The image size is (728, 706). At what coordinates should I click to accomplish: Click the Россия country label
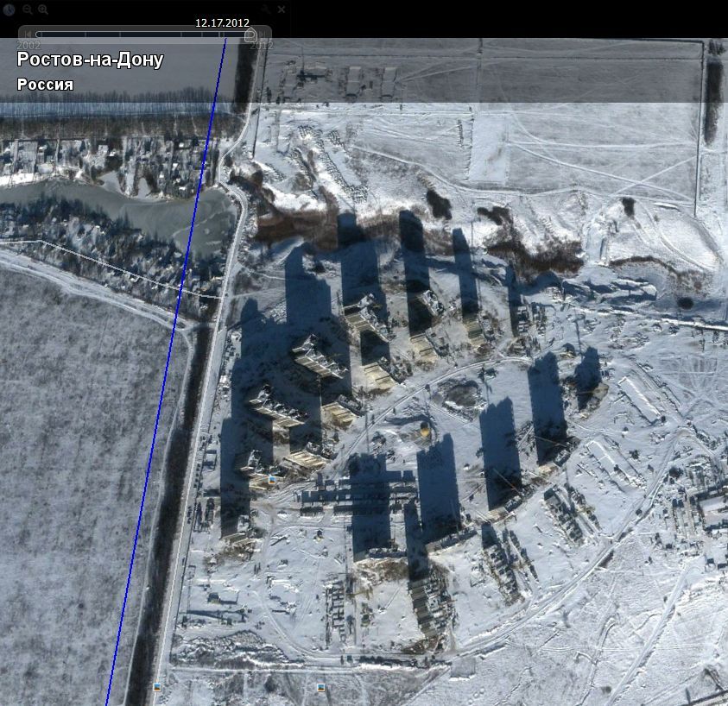click(x=45, y=85)
